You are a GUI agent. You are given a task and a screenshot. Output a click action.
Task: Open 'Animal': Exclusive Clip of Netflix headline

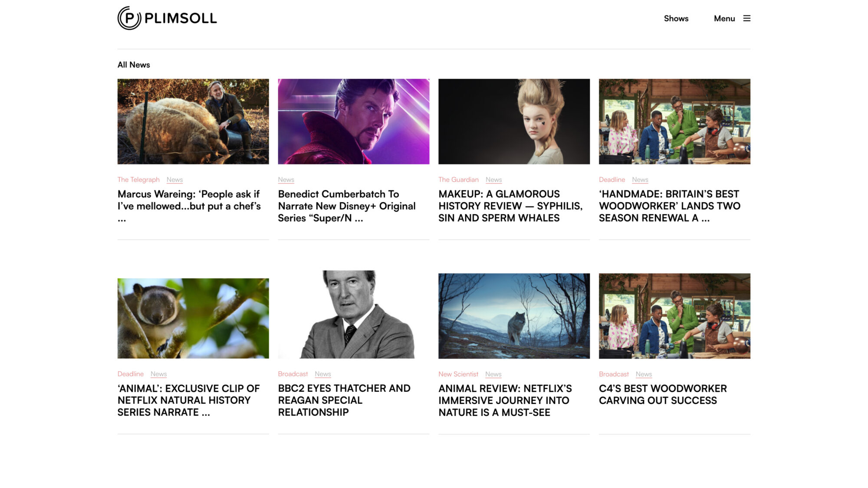pos(189,400)
